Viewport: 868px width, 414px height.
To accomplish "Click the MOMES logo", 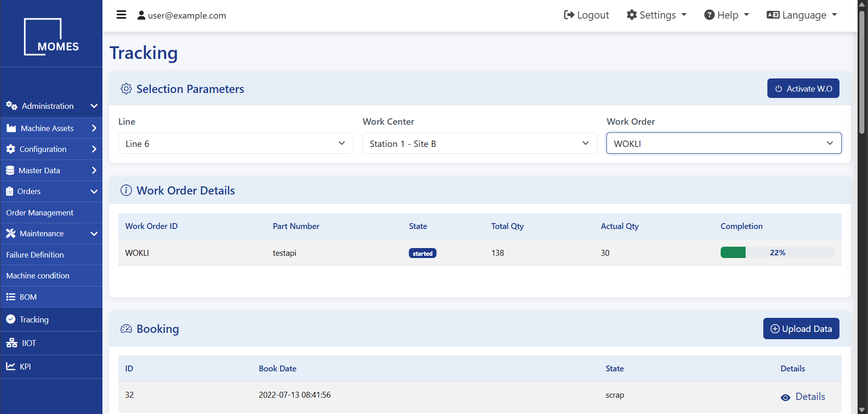I will click(51, 37).
